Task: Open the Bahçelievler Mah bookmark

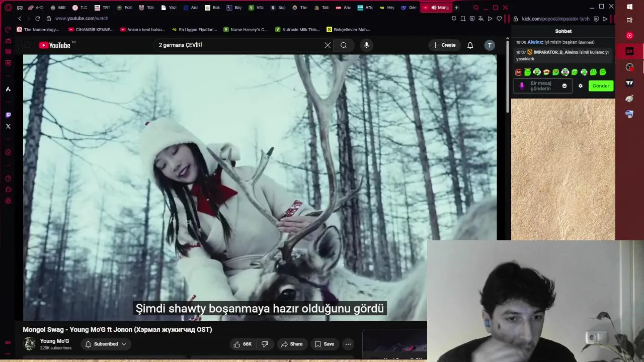Action: [x=349, y=30]
